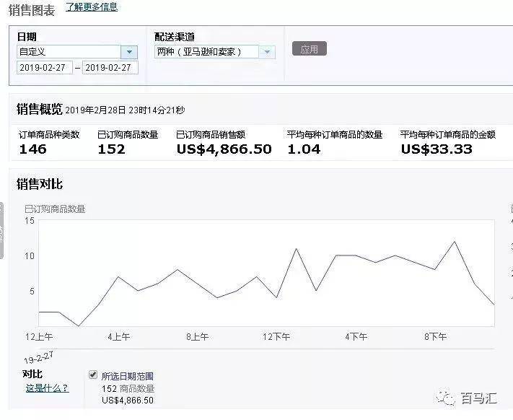Toggle the 所选日期范围 checkbox
Viewport: 513px width, 420px height.
(92, 375)
